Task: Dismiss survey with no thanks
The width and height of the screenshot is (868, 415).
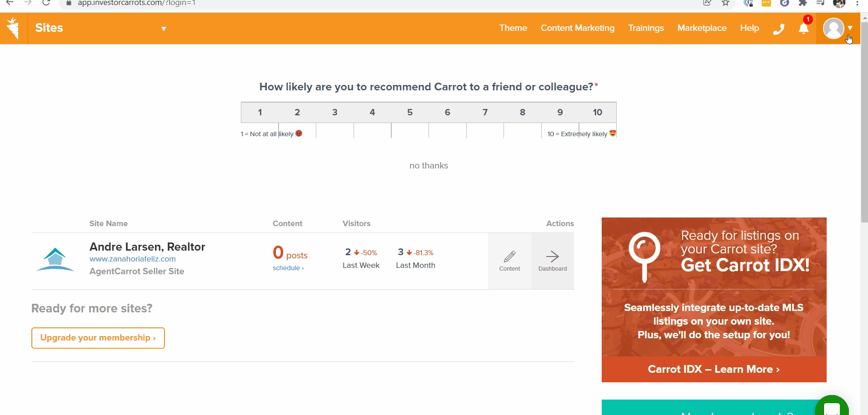Action: pyautogui.click(x=429, y=166)
